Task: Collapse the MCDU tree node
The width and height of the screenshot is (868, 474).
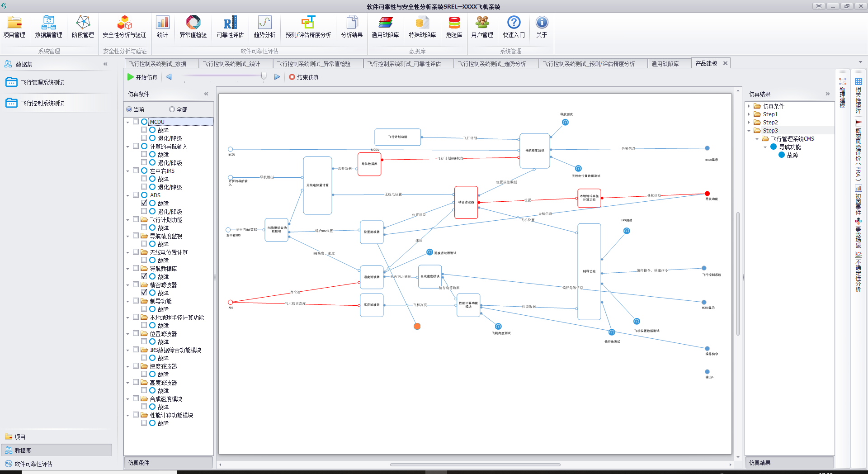Action: [128, 122]
